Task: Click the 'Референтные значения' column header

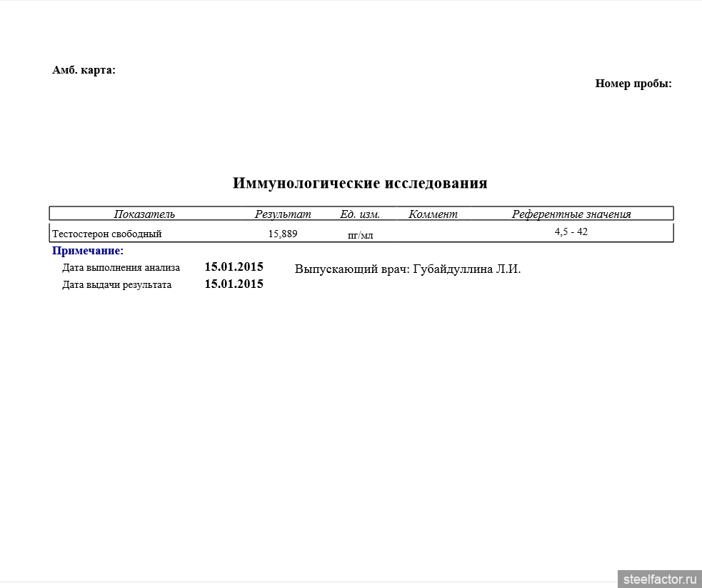Action: (x=571, y=214)
